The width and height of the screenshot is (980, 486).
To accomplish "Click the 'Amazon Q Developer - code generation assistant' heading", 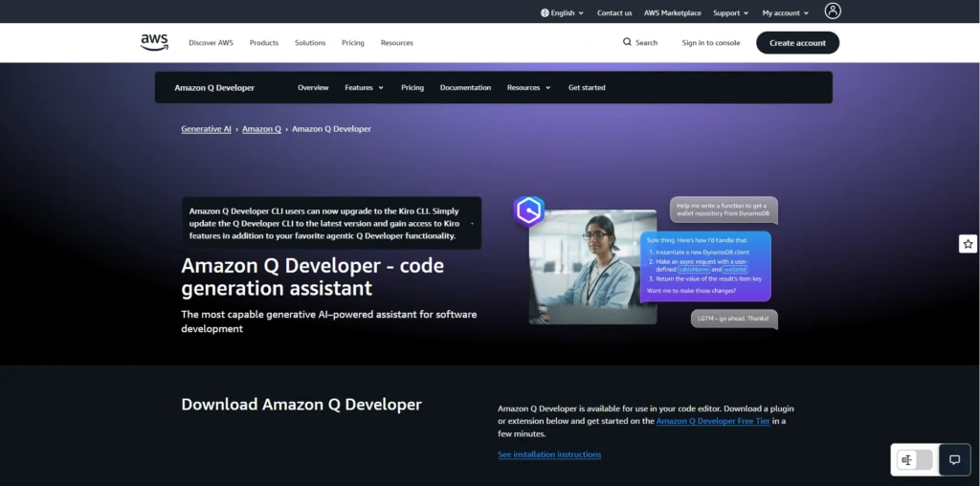I will 313,276.
